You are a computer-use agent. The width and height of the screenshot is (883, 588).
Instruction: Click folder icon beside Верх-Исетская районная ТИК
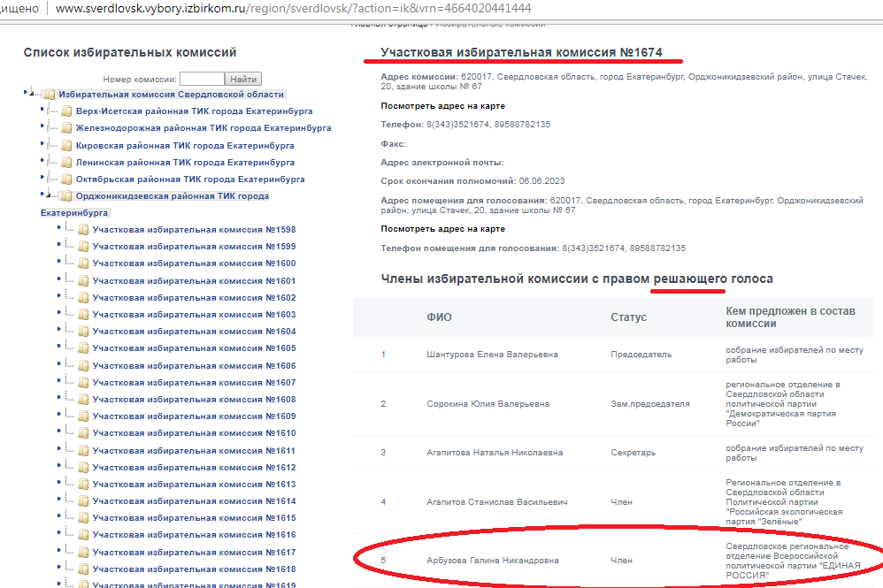pyautogui.click(x=66, y=111)
